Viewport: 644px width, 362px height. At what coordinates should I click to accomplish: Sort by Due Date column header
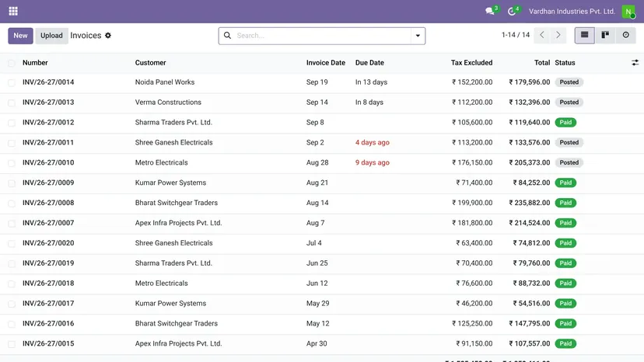tap(369, 63)
